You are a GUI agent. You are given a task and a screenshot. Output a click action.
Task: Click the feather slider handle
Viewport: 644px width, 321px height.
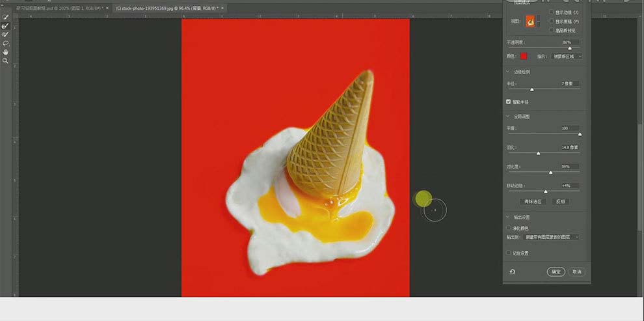pos(538,153)
